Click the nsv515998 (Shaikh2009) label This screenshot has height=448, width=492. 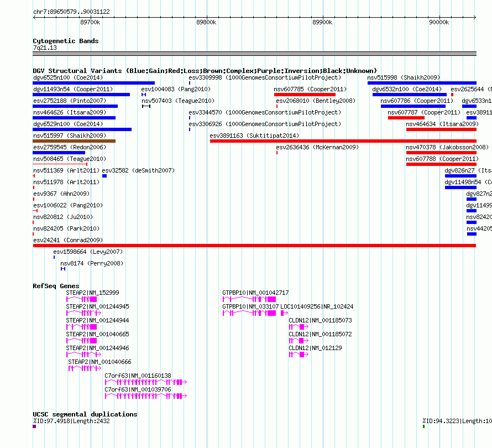(404, 77)
